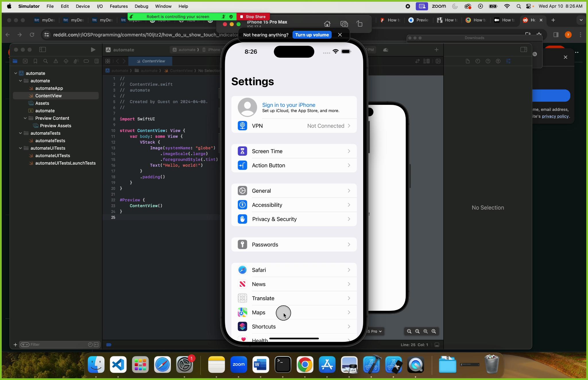Viewport: 588px width, 380px height.
Task: Tap the Simulator Home button icon
Action: pyautogui.click(x=327, y=24)
